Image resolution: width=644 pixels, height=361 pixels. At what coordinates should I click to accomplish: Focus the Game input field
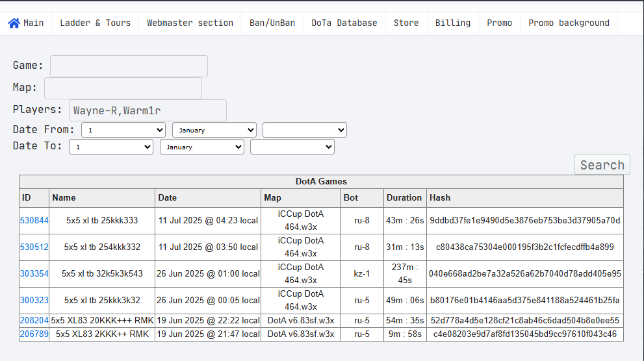click(x=129, y=66)
